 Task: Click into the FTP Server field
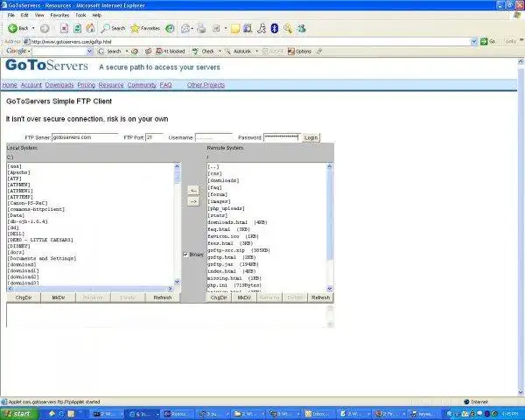85,137
